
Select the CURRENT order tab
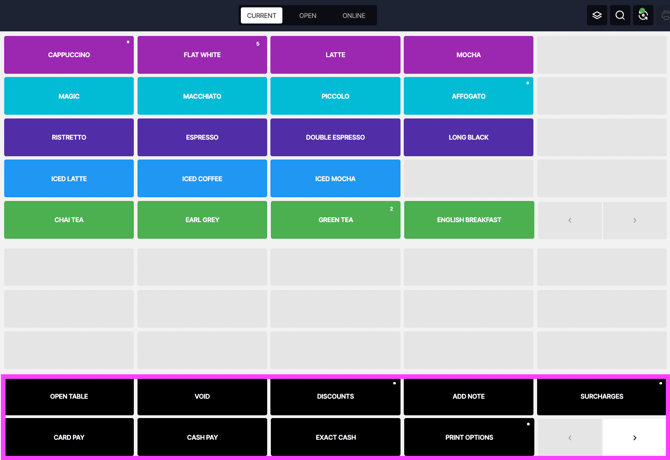tap(262, 15)
